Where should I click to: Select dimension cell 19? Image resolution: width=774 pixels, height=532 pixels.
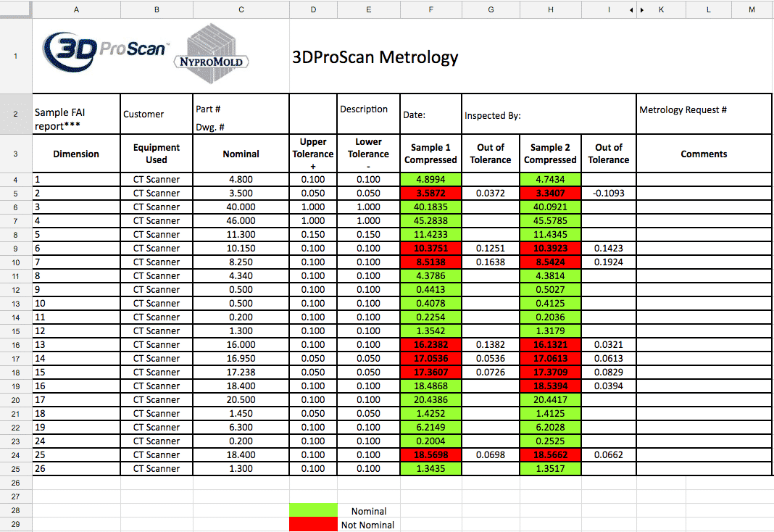click(x=76, y=428)
